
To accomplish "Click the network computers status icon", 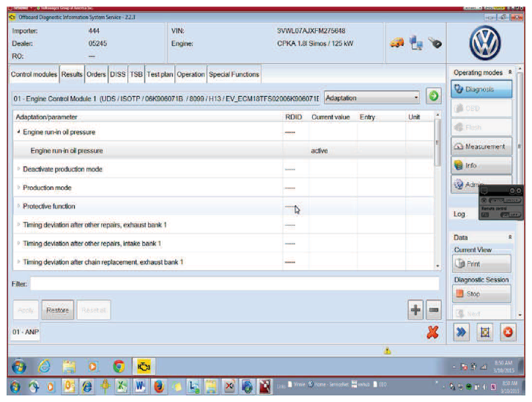I will click(416, 43).
